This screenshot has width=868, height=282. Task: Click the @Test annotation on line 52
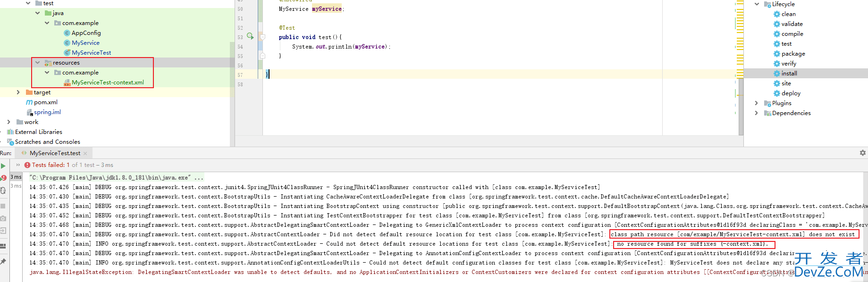pyautogui.click(x=287, y=28)
